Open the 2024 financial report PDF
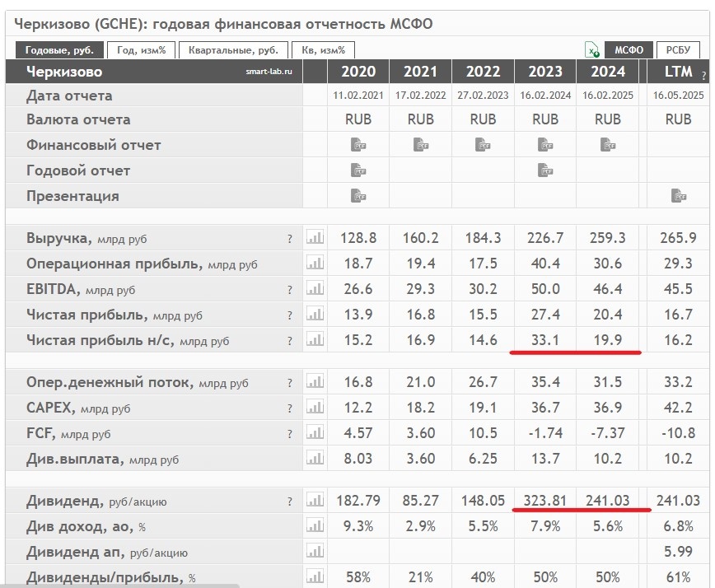Image resolution: width=715 pixels, height=588 pixels. [608, 144]
